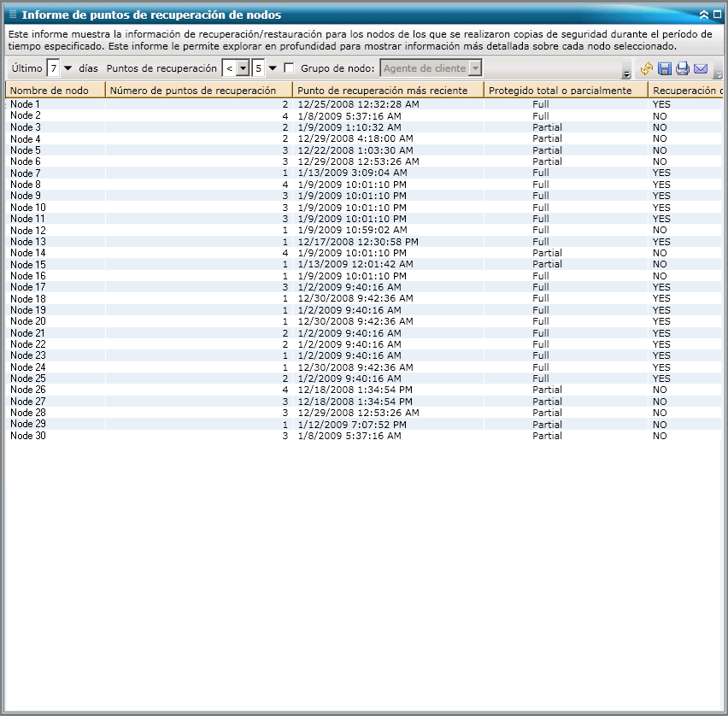Click YES value in Node 1 row

tap(661, 104)
